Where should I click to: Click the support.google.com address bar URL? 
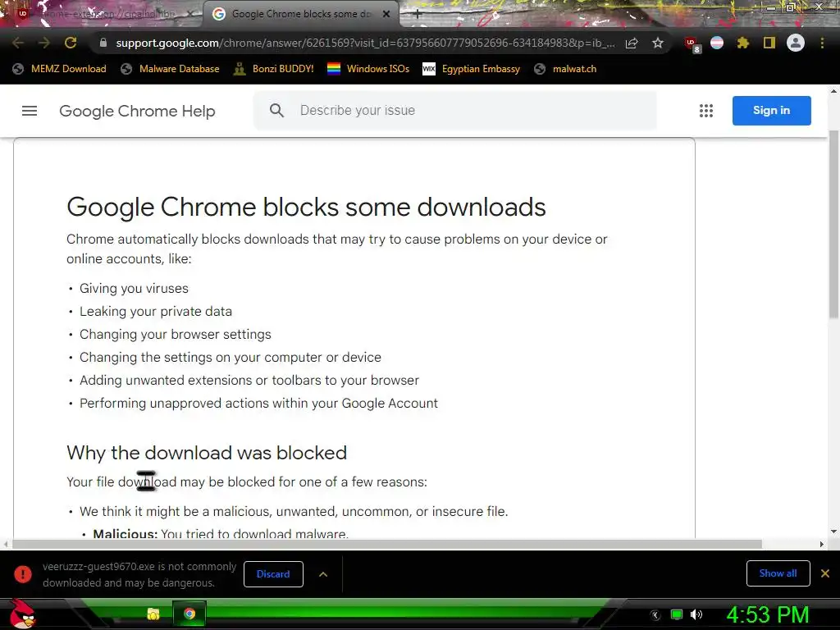[x=365, y=43]
